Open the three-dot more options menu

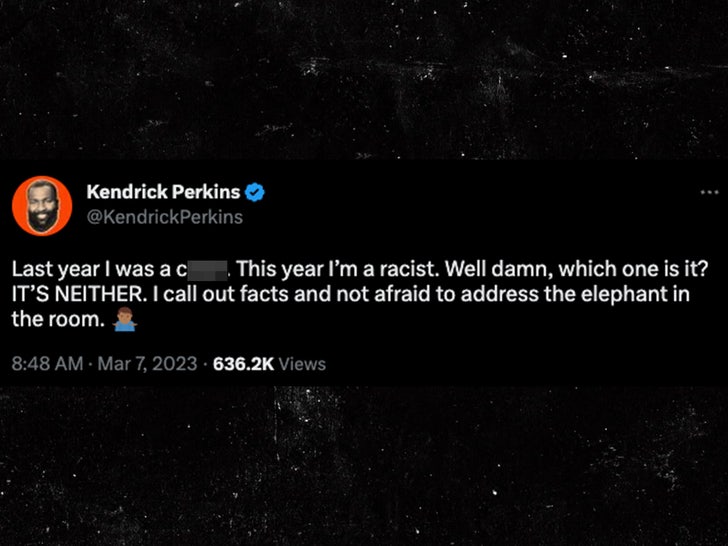[709, 192]
